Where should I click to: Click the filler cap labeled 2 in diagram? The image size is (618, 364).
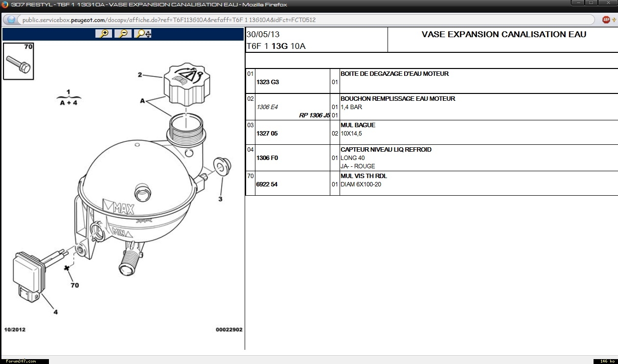tap(187, 84)
